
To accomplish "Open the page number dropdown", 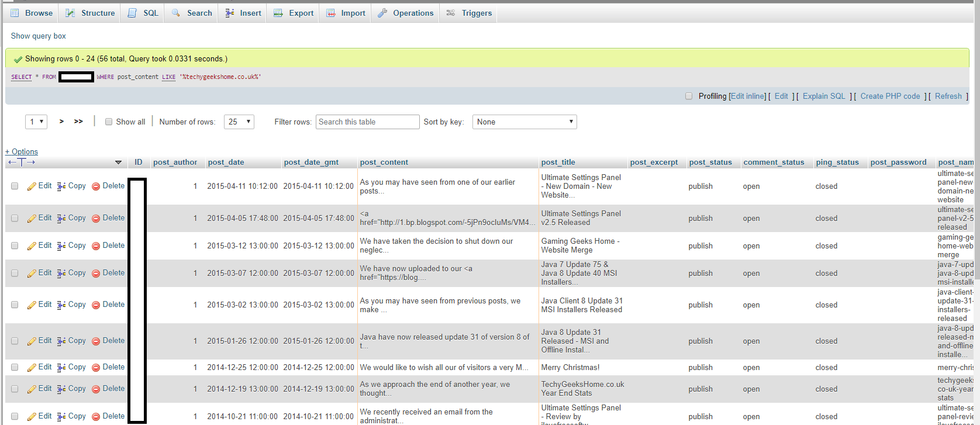I will pos(36,122).
